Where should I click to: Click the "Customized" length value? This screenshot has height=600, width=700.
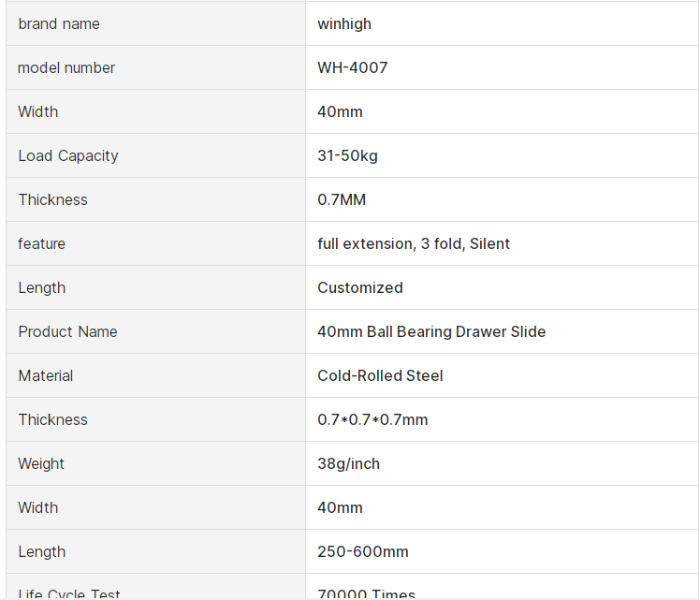(360, 287)
